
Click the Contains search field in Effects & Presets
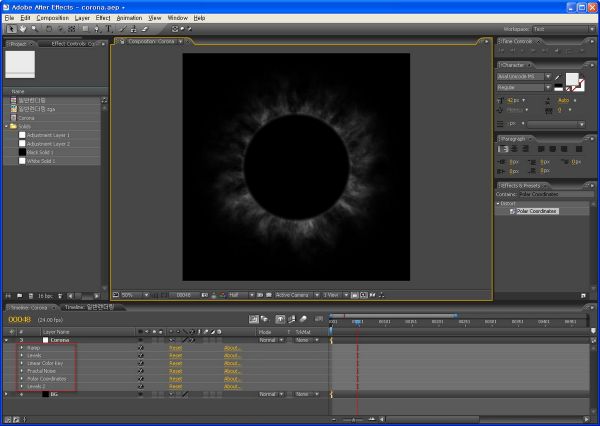click(554, 194)
